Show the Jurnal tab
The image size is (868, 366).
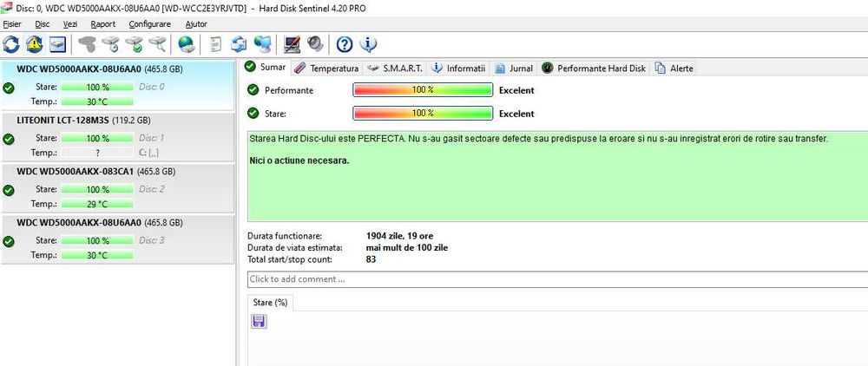[x=514, y=69]
